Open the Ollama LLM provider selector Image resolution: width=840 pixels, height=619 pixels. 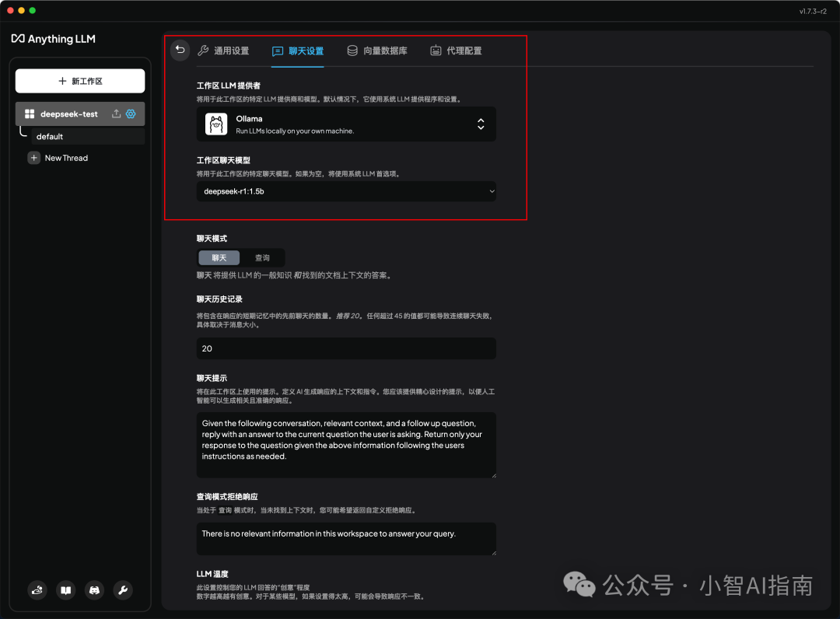click(346, 124)
